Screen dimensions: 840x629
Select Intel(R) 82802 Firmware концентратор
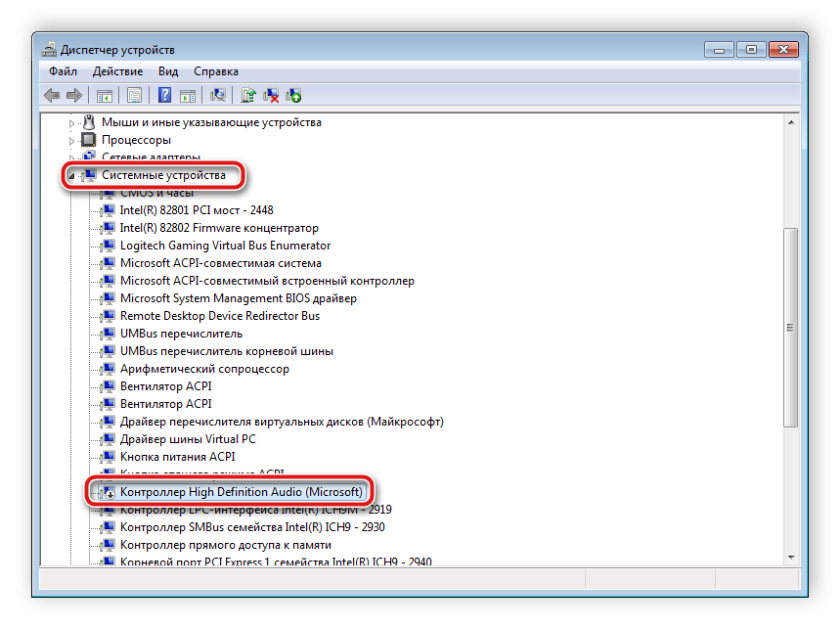[219, 228]
